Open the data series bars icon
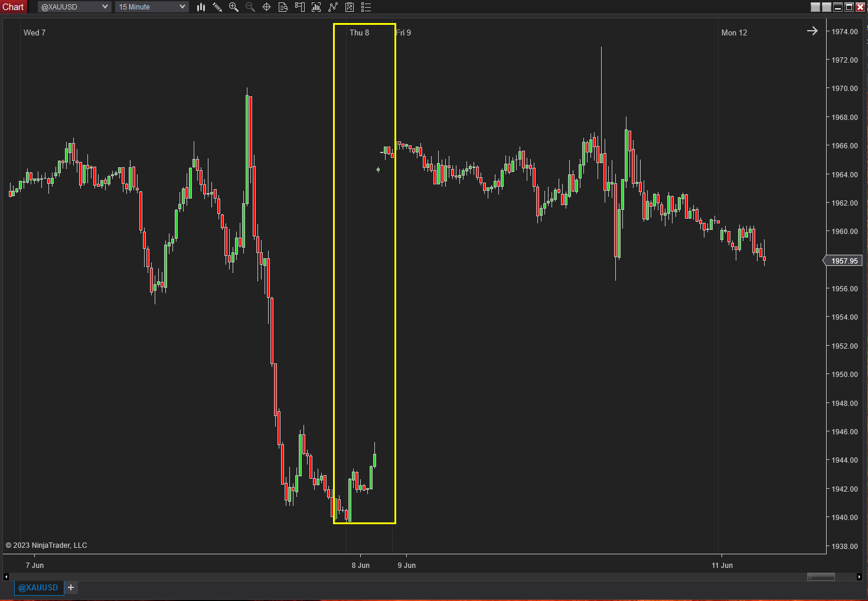This screenshot has width=868, height=601. pos(316,7)
